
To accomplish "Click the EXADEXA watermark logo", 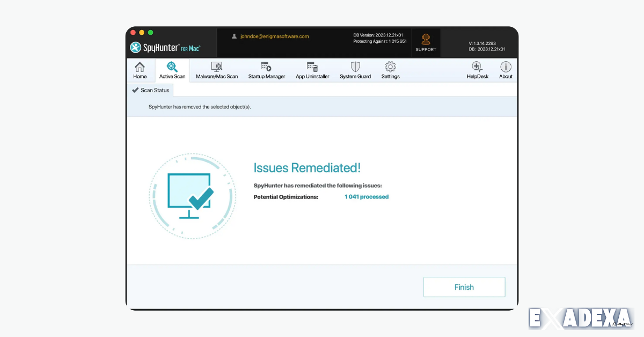I will coord(581,318).
